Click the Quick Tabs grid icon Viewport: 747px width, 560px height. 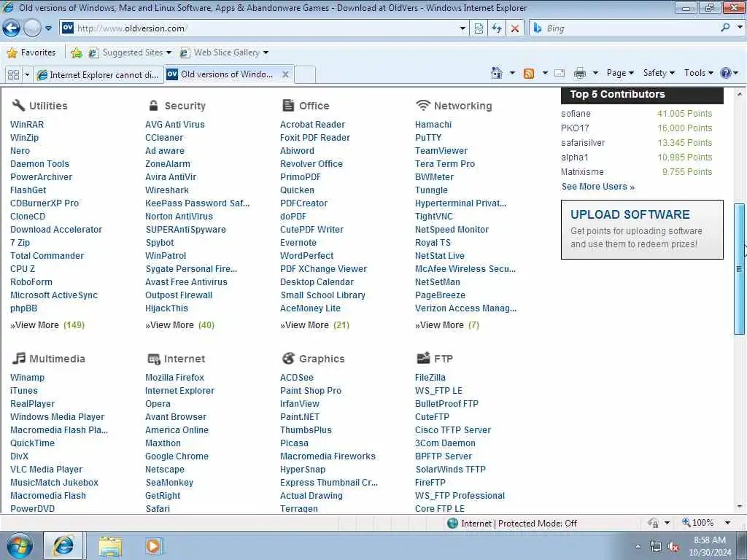pos(13,75)
